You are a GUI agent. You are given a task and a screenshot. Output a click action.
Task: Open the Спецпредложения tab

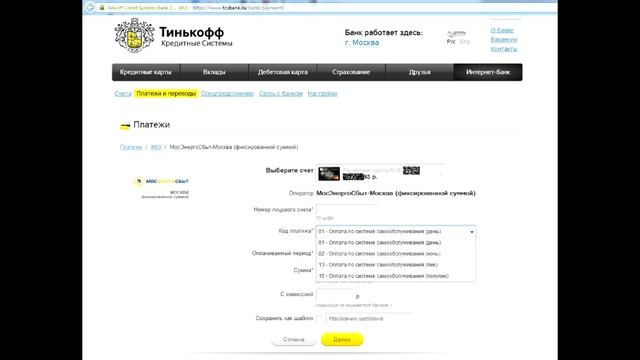tap(227, 93)
